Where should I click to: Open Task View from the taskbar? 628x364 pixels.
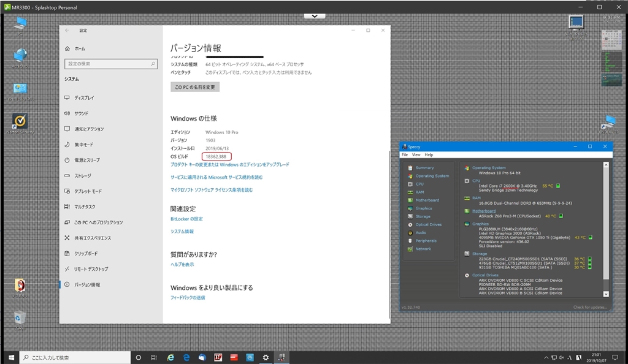(154, 358)
